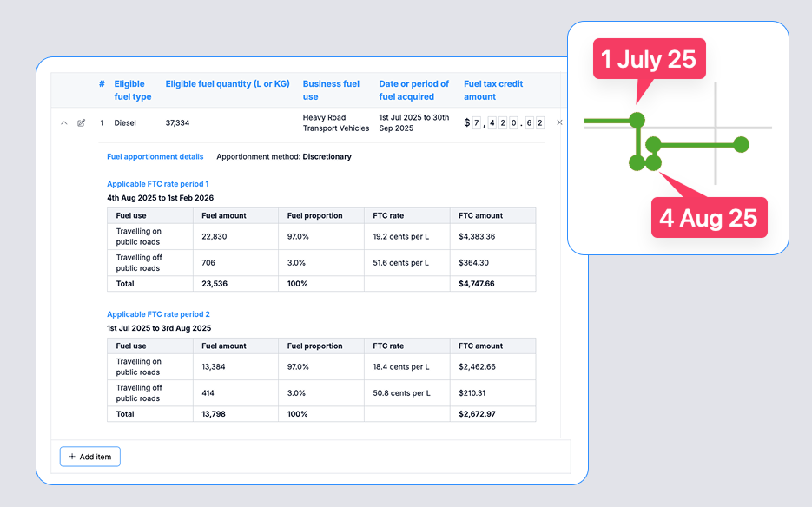Click the green dot under 1 July 25
Image resolution: width=812 pixels, height=507 pixels.
pos(637,120)
